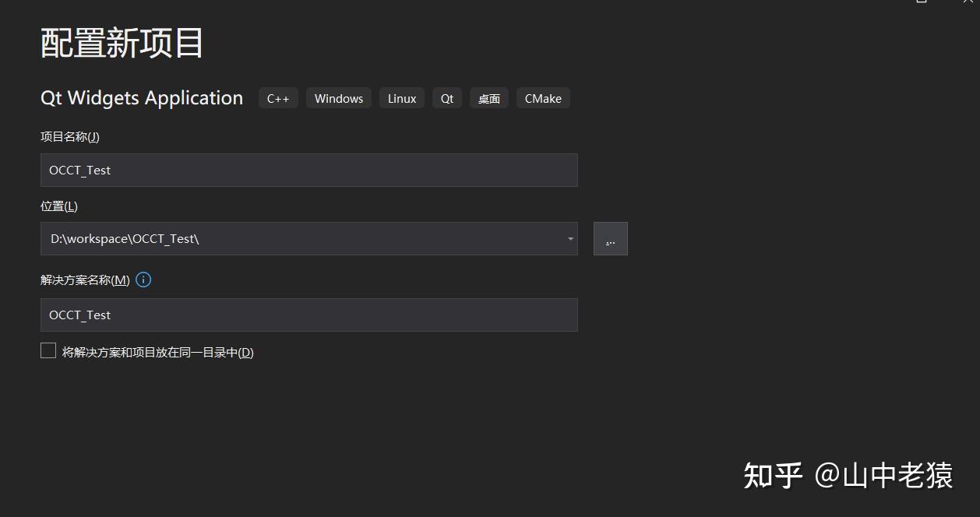The width and height of the screenshot is (980, 517).
Task: Select the D:\workspace\OCCT_Test\ location combo box
Action: coord(309,238)
